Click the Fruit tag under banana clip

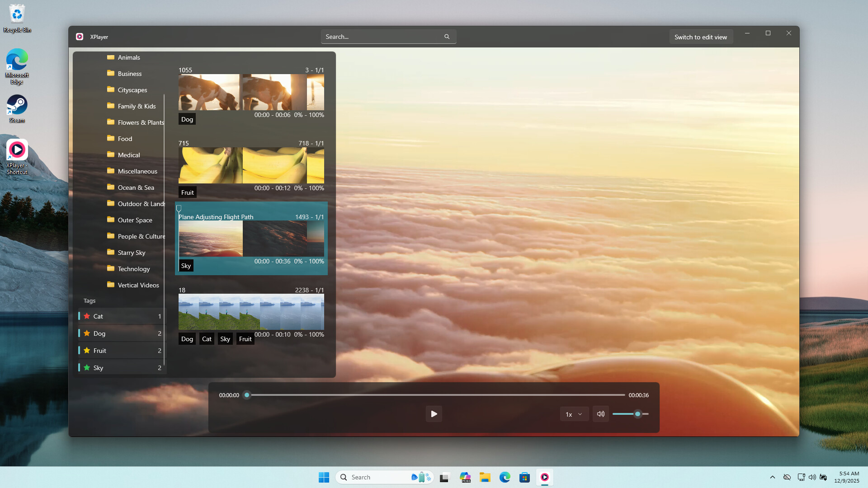(187, 192)
